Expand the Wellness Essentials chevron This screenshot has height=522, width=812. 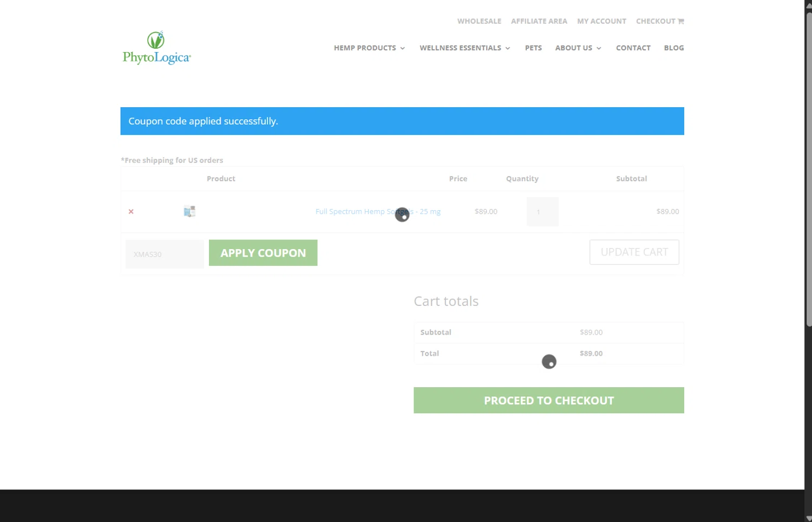[508, 48]
